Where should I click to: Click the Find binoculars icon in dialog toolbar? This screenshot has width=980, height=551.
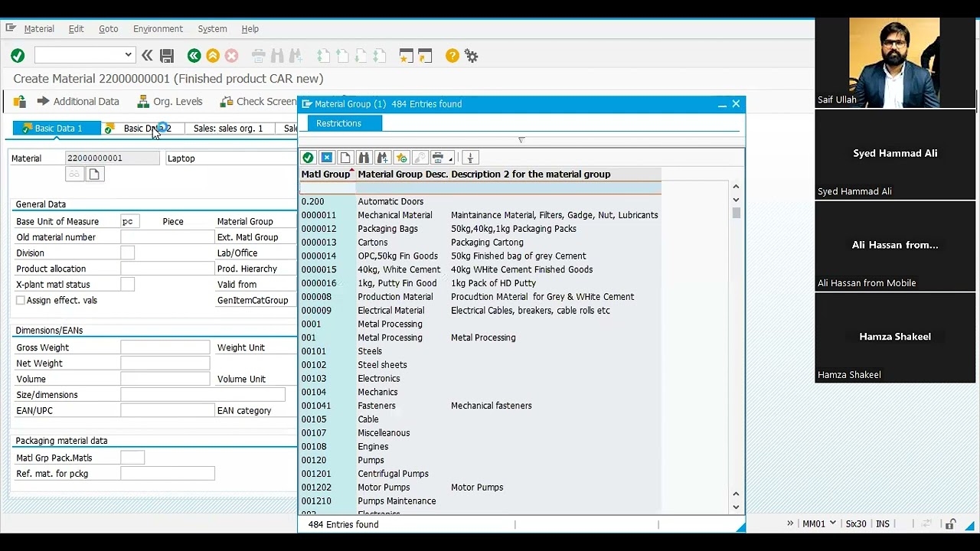tap(364, 158)
